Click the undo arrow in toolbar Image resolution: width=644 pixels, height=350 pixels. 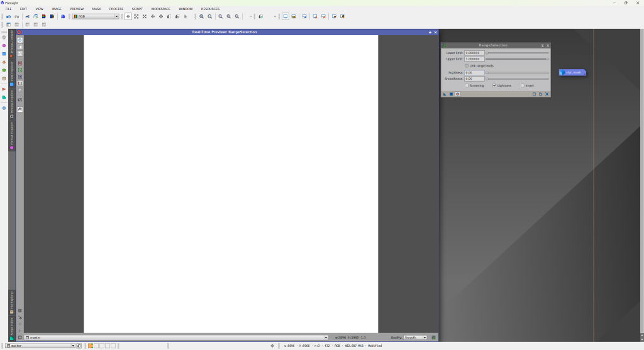point(8,16)
